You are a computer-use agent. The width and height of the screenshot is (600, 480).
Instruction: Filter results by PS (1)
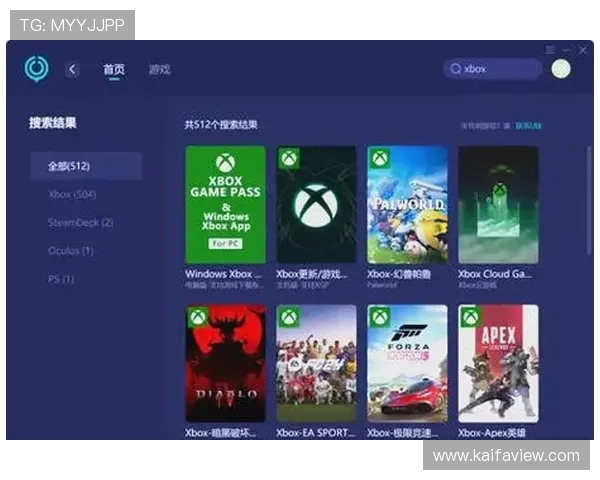click(61, 279)
